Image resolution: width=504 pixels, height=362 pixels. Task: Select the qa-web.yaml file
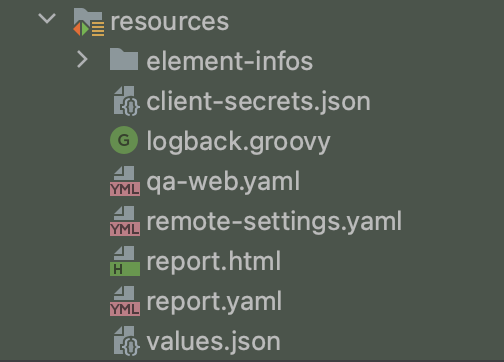pyautogui.click(x=223, y=182)
